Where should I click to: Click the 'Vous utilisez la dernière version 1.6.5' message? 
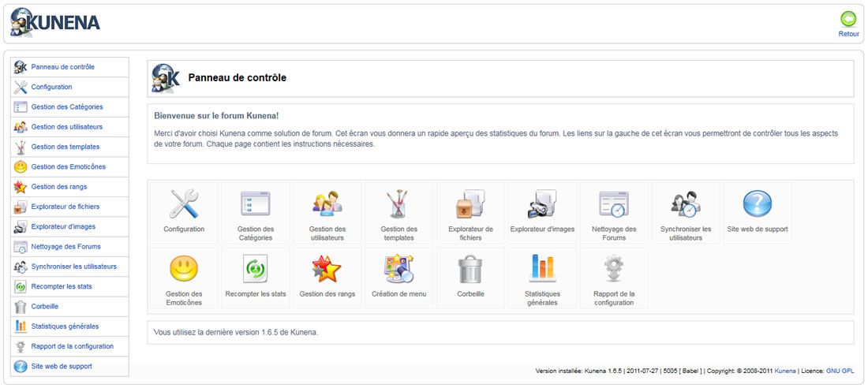[237, 333]
